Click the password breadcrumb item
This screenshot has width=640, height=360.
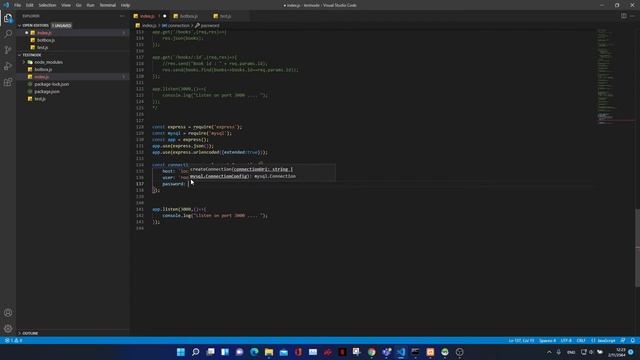(207, 25)
